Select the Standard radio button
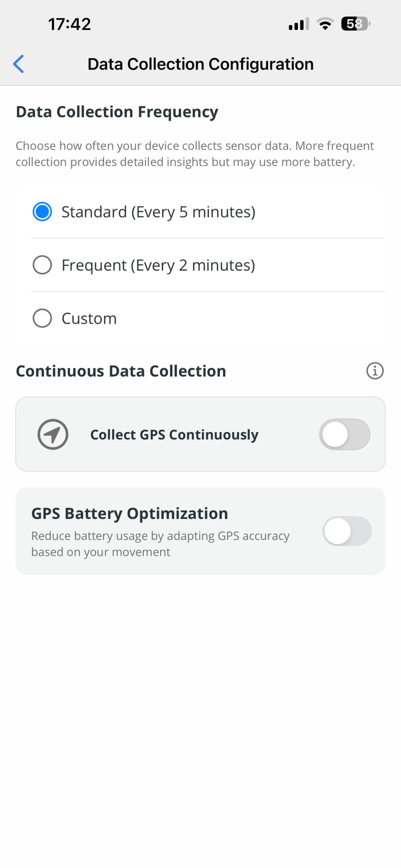Image resolution: width=401 pixels, height=868 pixels. (42, 212)
